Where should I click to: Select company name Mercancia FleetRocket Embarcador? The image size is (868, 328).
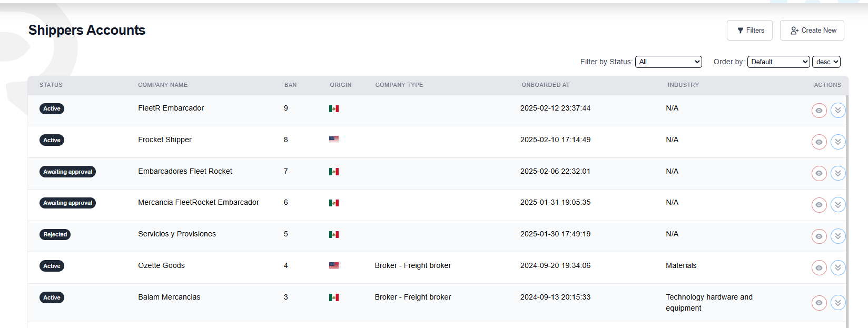coord(199,202)
